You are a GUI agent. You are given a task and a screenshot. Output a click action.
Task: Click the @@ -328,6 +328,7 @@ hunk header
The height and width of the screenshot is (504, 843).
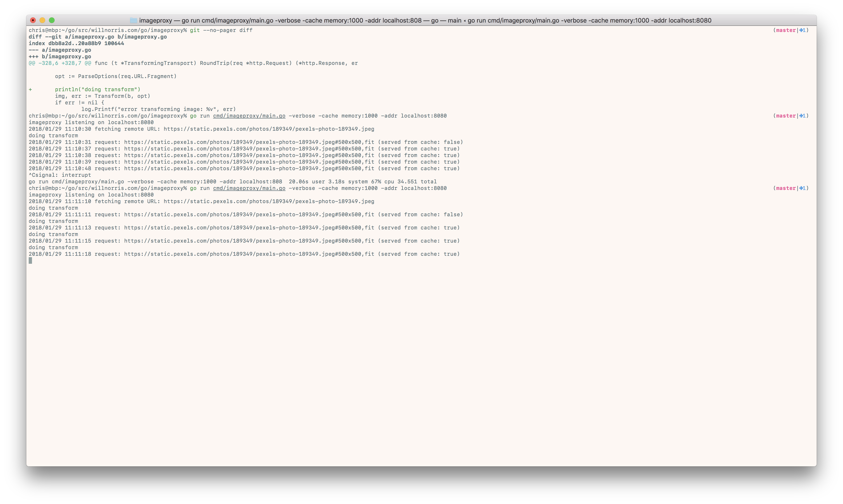point(60,63)
